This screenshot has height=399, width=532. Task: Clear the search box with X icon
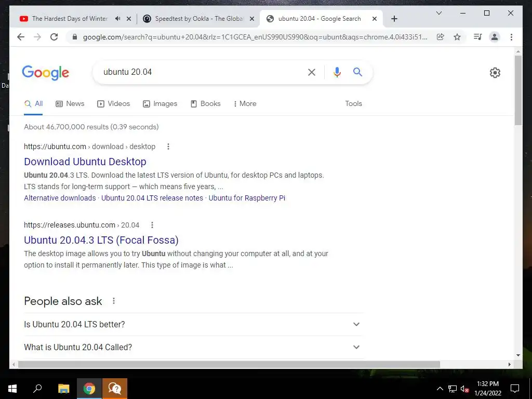coord(312,72)
